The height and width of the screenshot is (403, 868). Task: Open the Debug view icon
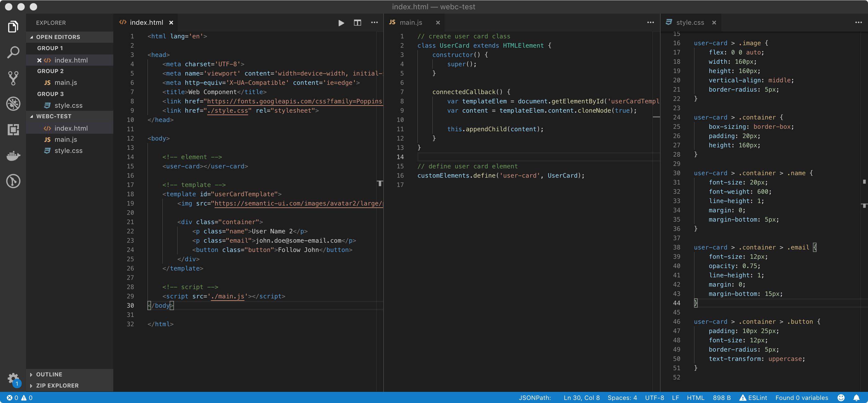pos(13,104)
